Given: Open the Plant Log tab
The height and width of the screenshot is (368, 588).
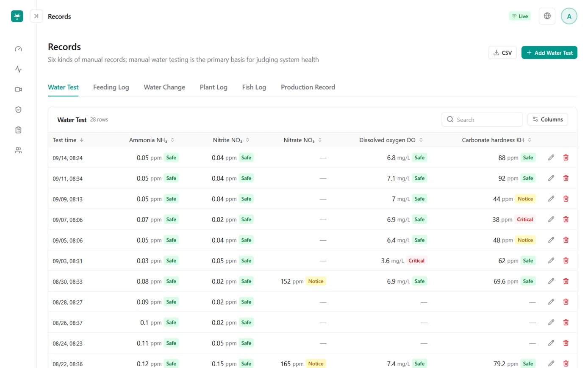Looking at the screenshot, I should pyautogui.click(x=214, y=87).
